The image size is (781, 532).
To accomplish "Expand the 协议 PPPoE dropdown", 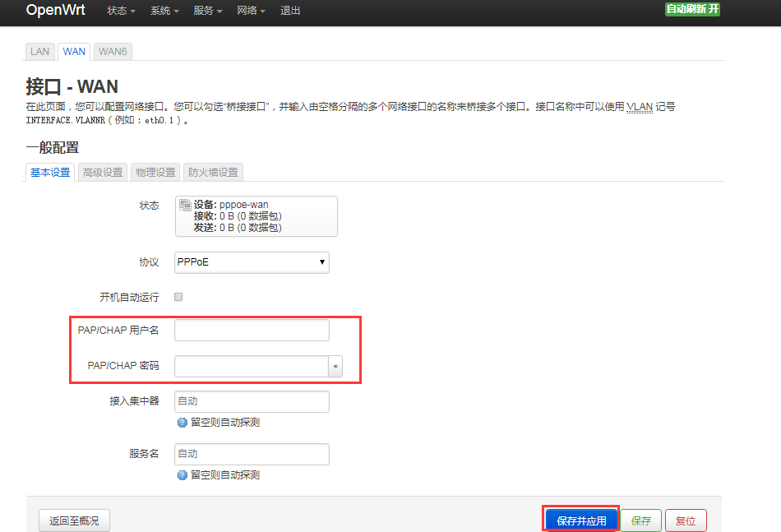I will point(252,262).
